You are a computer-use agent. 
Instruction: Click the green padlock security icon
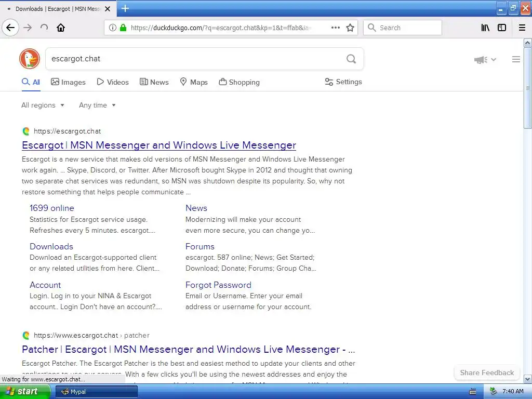point(123,28)
